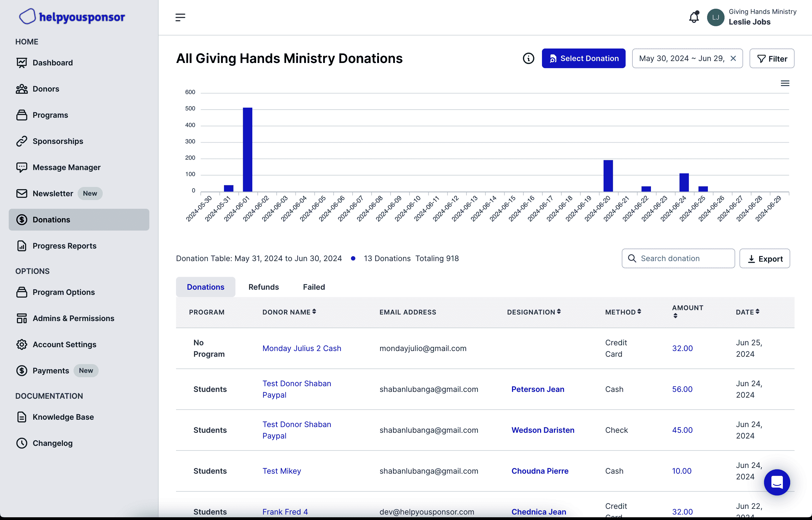Image resolution: width=812 pixels, height=520 pixels.
Task: Toggle the sidebar hamburger menu icon
Action: pyautogui.click(x=180, y=17)
